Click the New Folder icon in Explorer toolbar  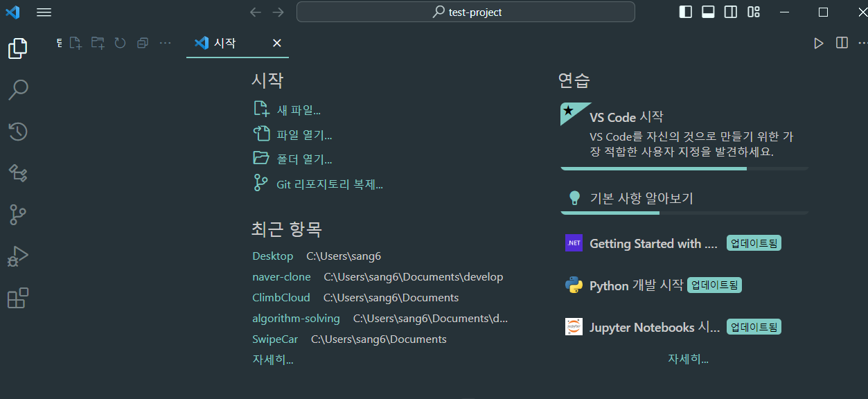pos(98,43)
